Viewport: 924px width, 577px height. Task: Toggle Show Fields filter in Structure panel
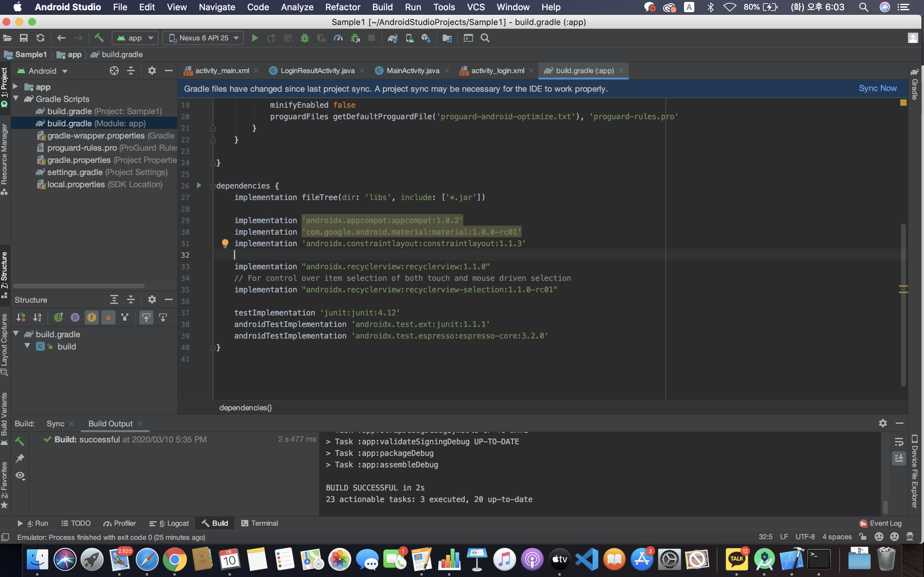click(x=92, y=317)
